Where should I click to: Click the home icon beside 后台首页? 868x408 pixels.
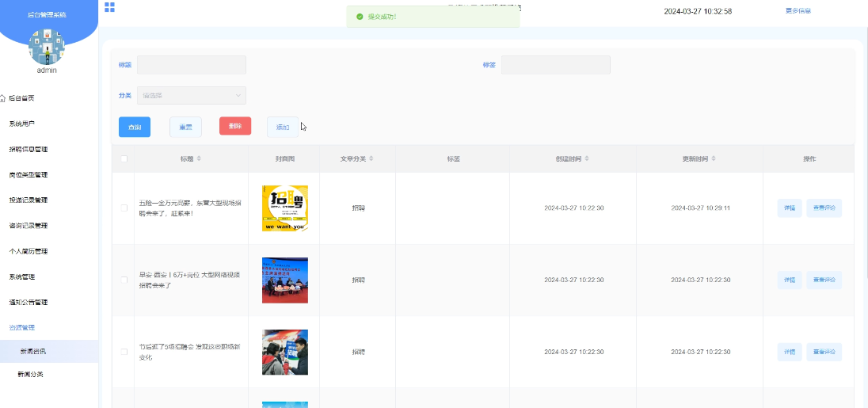click(2, 98)
